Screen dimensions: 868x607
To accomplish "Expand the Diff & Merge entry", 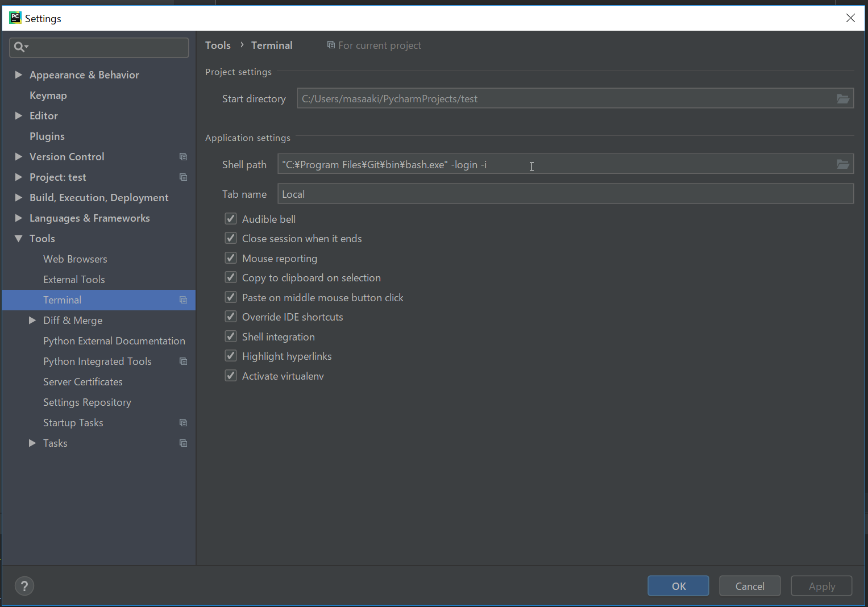I will (32, 320).
